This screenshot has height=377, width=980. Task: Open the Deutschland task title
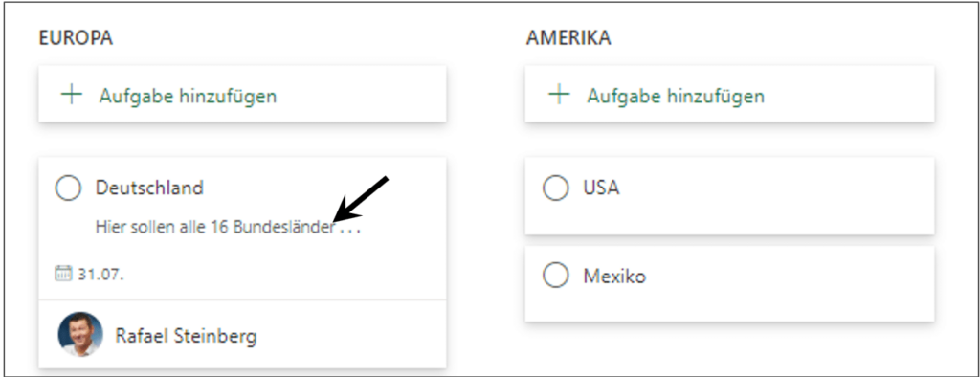tap(149, 188)
